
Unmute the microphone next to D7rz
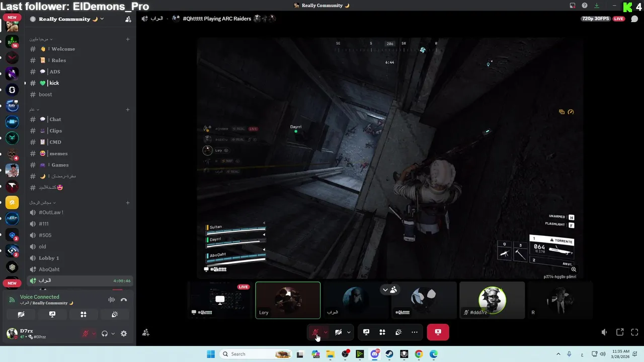click(x=86, y=333)
